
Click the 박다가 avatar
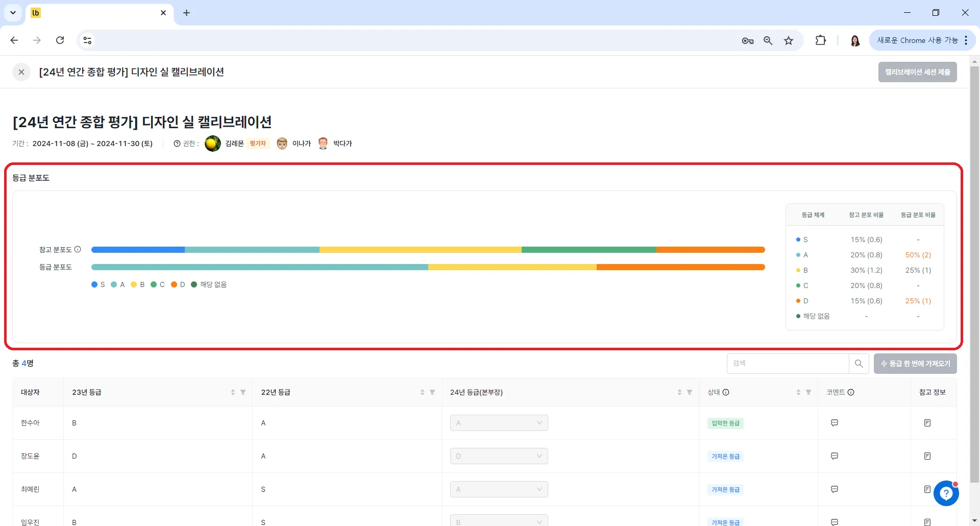tap(323, 144)
